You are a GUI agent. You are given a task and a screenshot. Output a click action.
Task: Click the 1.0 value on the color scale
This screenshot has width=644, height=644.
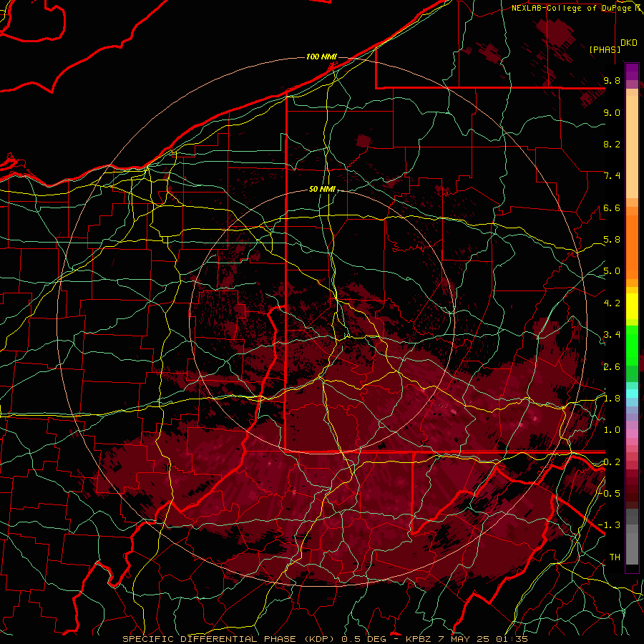pos(612,430)
